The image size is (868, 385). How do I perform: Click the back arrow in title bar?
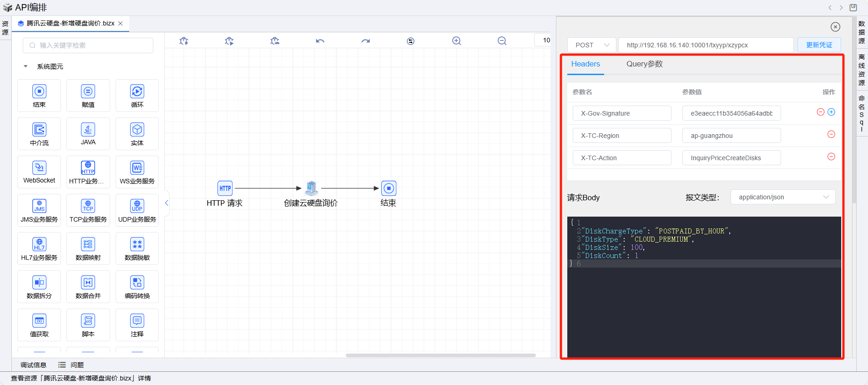(830, 7)
